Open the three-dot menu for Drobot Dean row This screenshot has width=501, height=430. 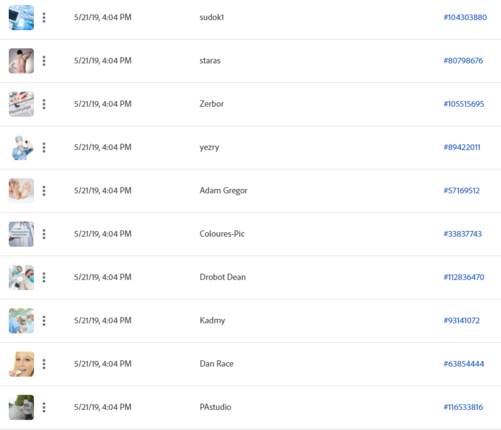(44, 277)
